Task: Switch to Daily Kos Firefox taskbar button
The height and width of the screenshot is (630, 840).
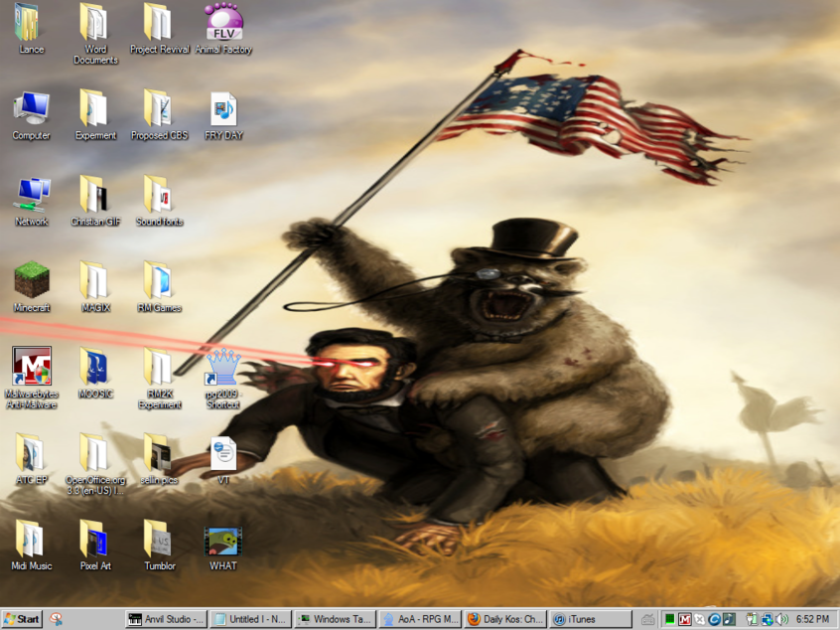Action: pos(504,619)
